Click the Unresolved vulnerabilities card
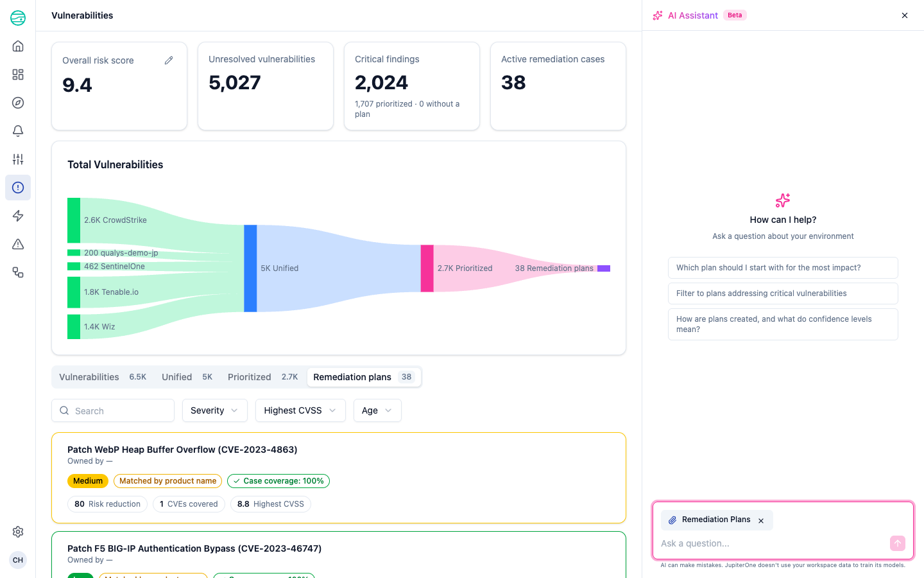The width and height of the screenshot is (924, 578). 266,86
